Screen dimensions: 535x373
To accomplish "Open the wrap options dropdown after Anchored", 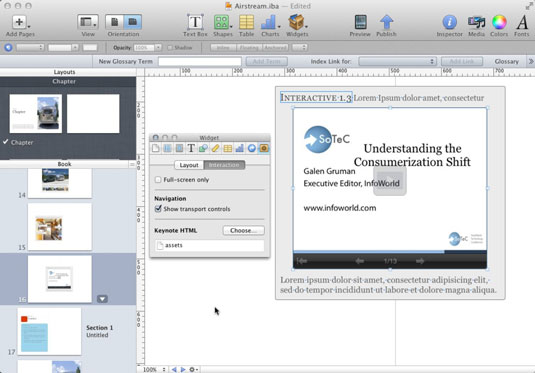I will click(x=300, y=48).
